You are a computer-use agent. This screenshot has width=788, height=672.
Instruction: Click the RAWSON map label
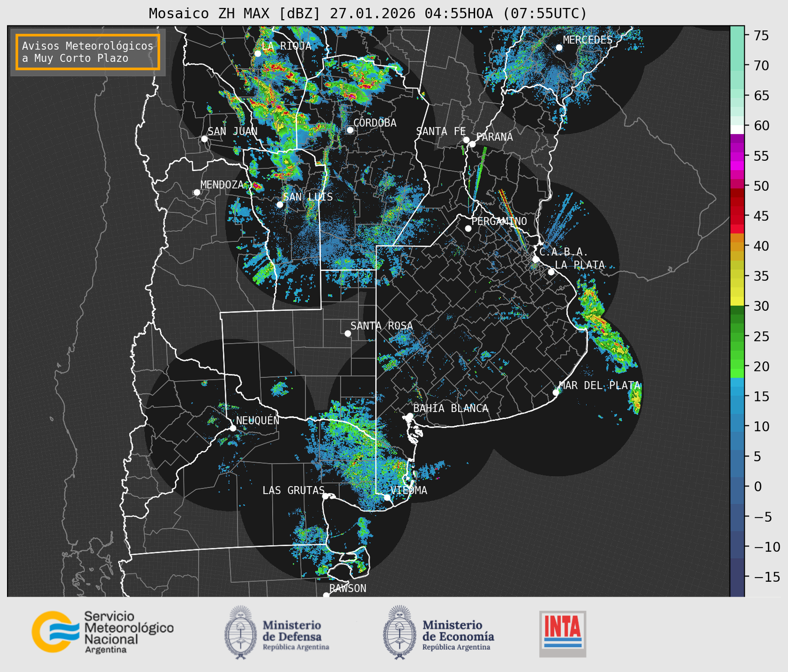pos(348,588)
